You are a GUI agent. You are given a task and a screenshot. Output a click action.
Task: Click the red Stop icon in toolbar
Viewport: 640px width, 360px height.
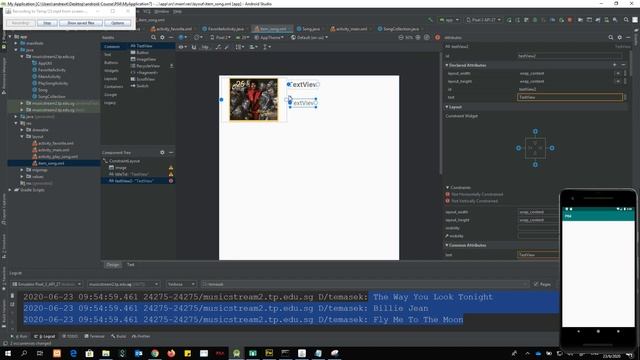(x=570, y=20)
